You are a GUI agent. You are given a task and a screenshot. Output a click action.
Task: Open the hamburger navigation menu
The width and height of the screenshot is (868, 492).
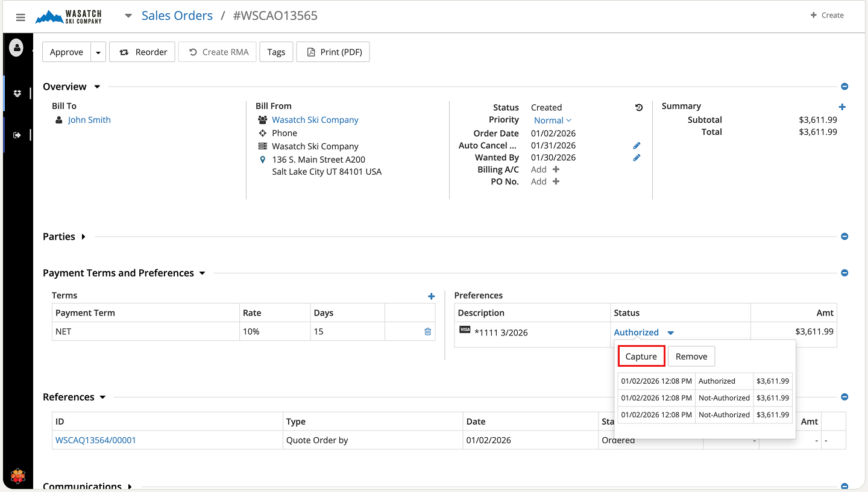pos(20,17)
